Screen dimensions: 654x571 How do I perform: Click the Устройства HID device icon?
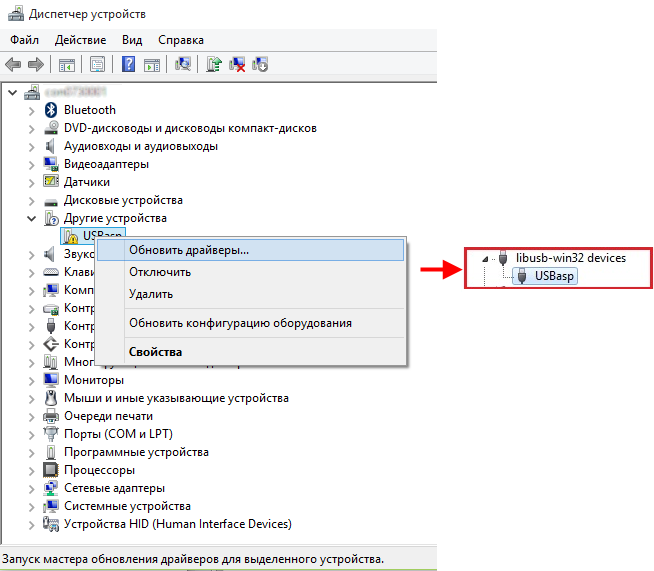pos(51,524)
